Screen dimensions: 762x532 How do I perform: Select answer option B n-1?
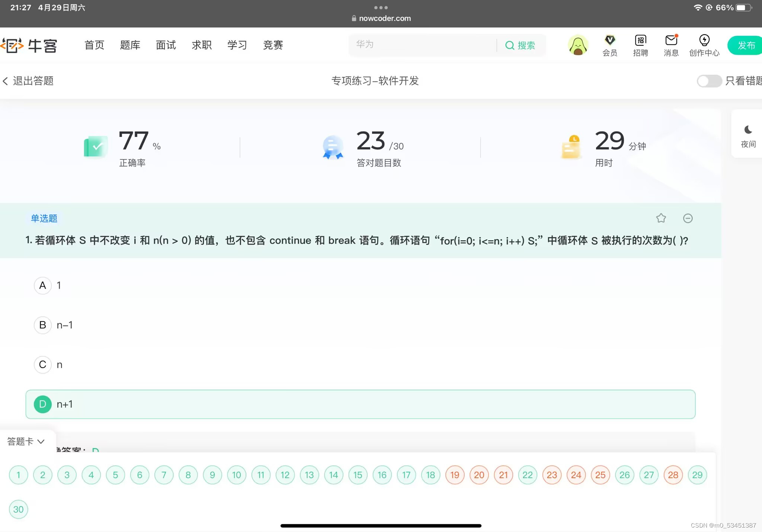pos(43,325)
